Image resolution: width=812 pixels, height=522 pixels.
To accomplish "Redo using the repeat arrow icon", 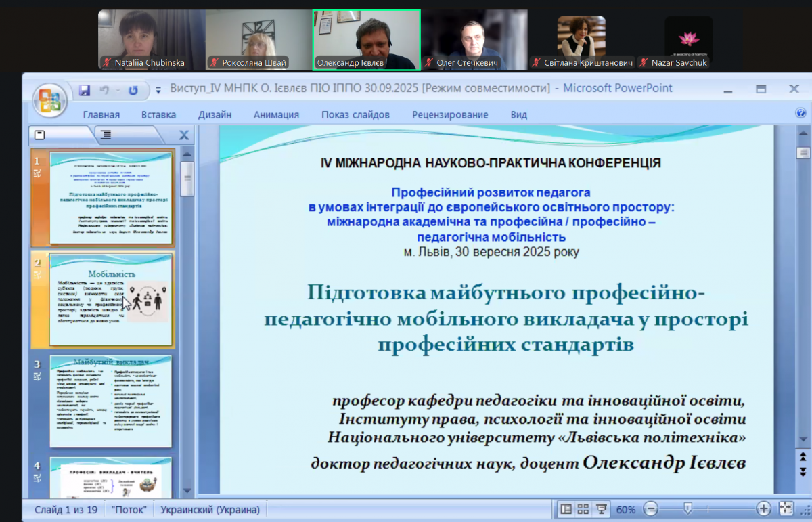I will click(134, 89).
